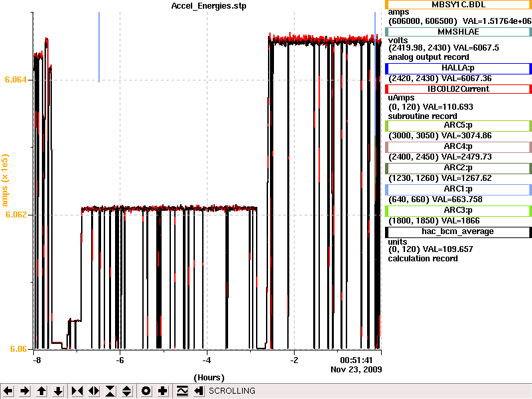The image size is (532, 399).
Task: Select the hac_bcm_average legend entry
Action: 458,232
